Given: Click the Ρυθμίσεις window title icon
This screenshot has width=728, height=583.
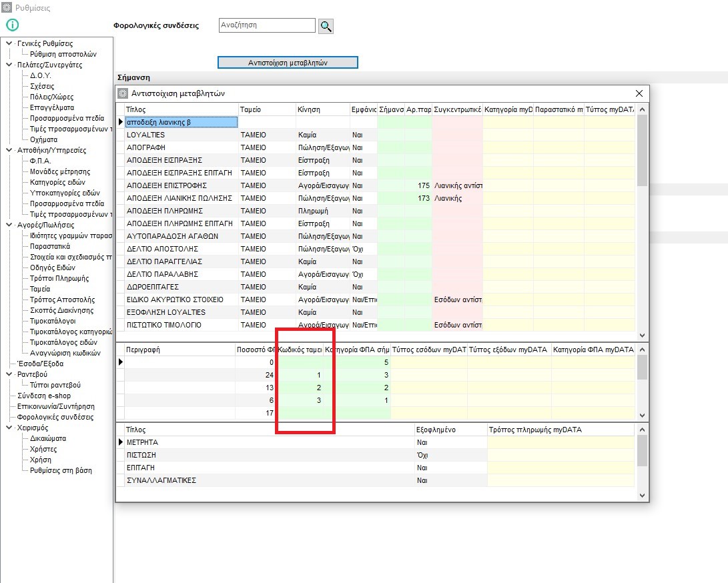Looking at the screenshot, I should [x=7, y=8].
